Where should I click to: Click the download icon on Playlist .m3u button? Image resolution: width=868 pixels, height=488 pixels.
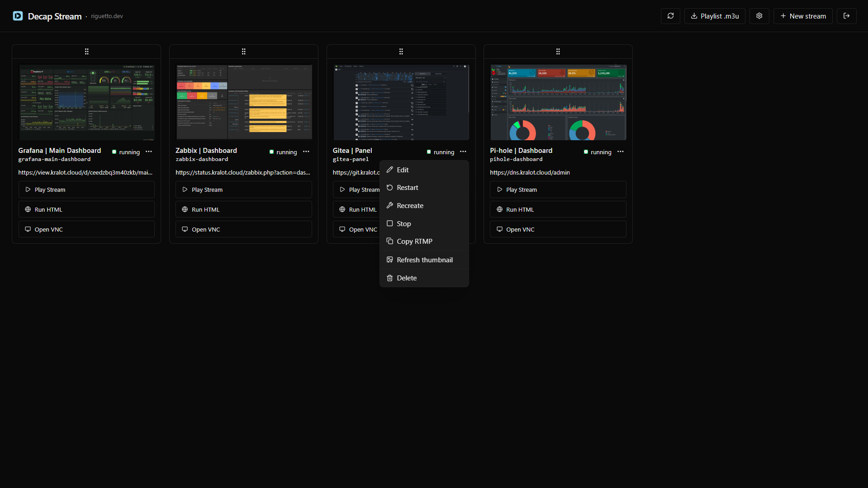tap(693, 16)
